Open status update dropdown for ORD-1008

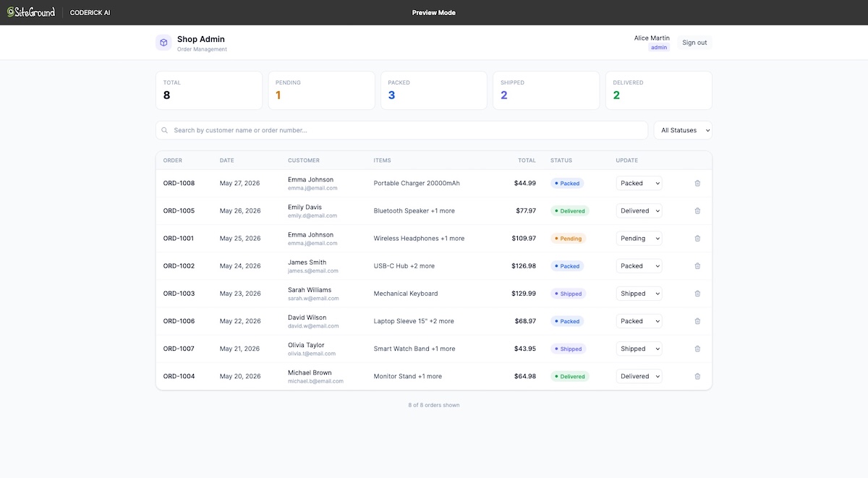639,183
